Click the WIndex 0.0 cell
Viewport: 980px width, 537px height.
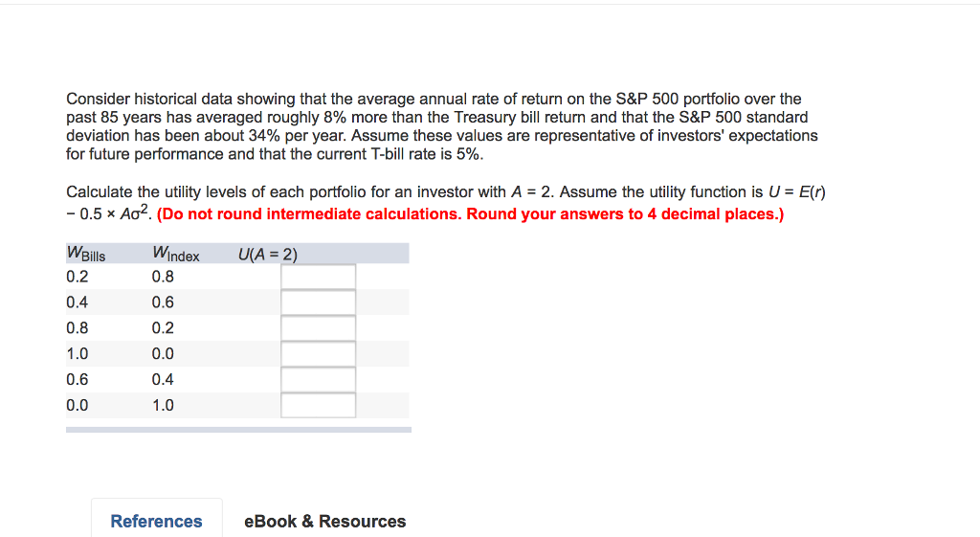point(163,354)
